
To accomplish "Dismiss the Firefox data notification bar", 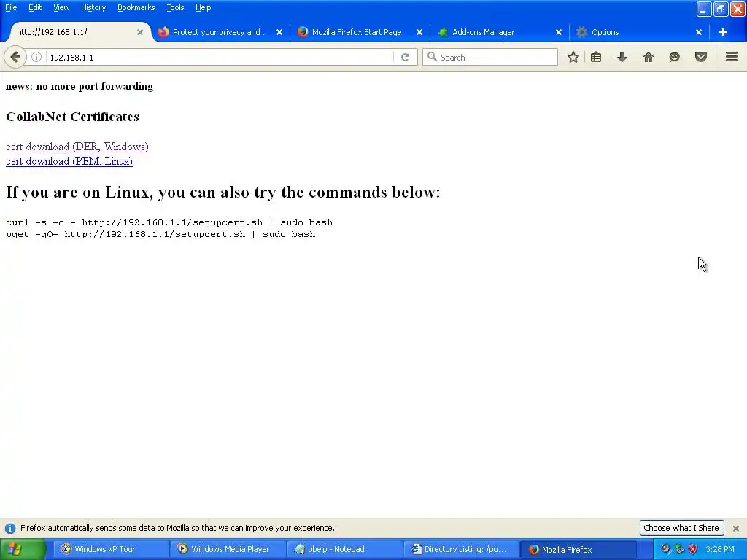I will [736, 529].
